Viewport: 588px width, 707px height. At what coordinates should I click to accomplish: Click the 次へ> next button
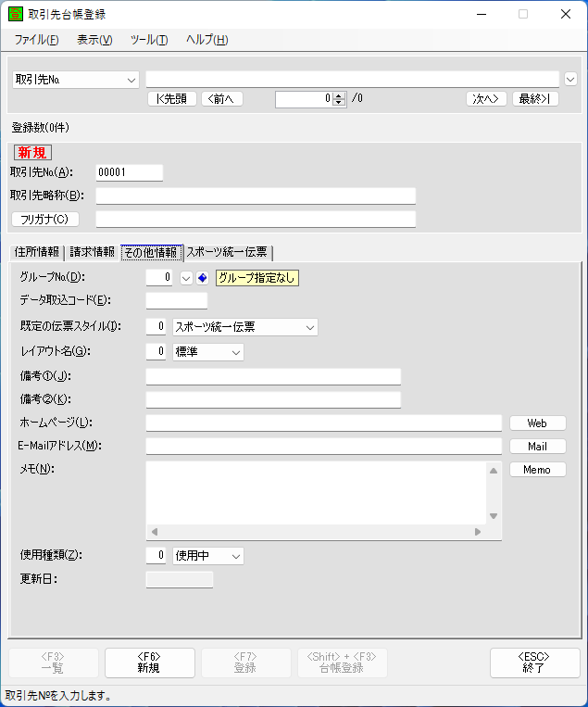(486, 99)
